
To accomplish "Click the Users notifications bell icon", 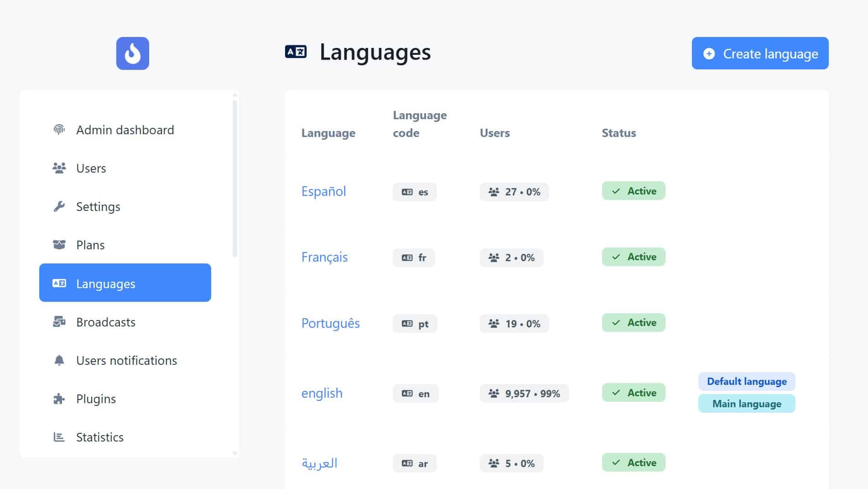I will 59,360.
